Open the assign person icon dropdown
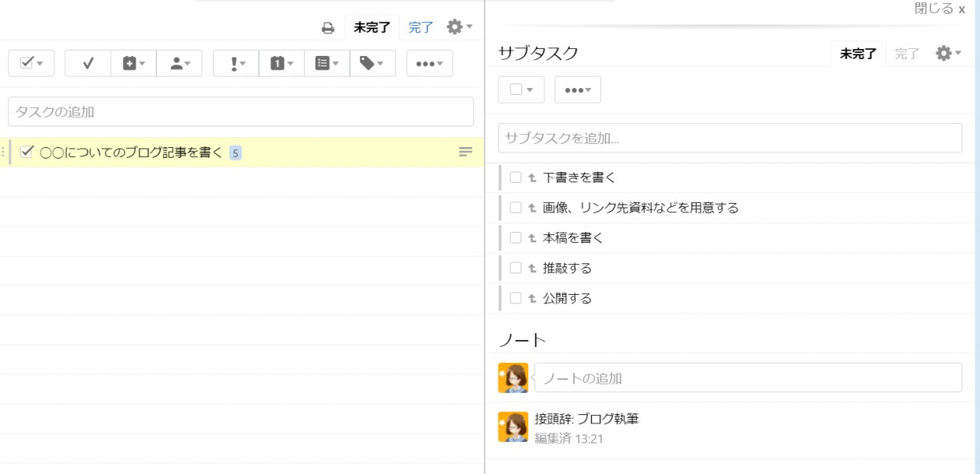The height and width of the screenshot is (474, 980). [x=179, y=64]
